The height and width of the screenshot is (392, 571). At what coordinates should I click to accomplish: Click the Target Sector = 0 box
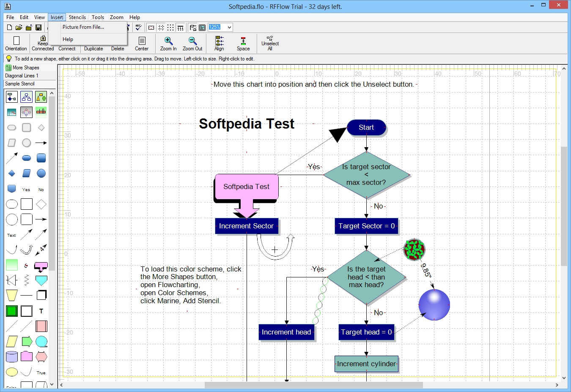point(367,226)
